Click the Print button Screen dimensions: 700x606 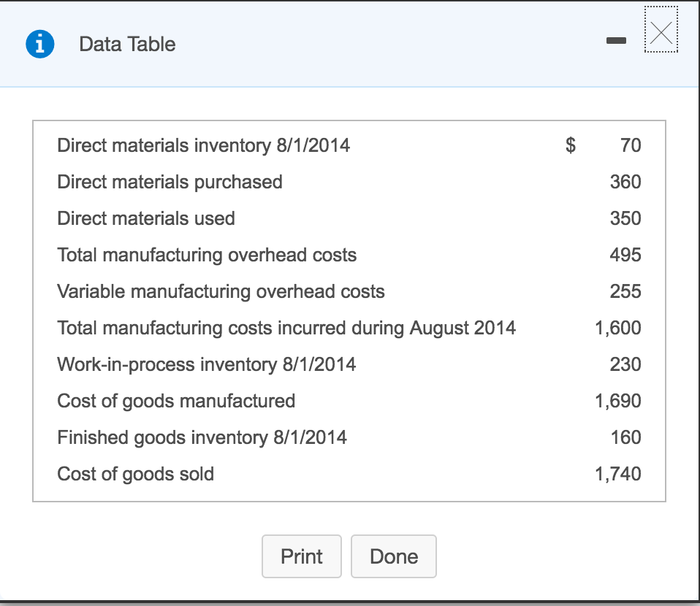pos(301,556)
